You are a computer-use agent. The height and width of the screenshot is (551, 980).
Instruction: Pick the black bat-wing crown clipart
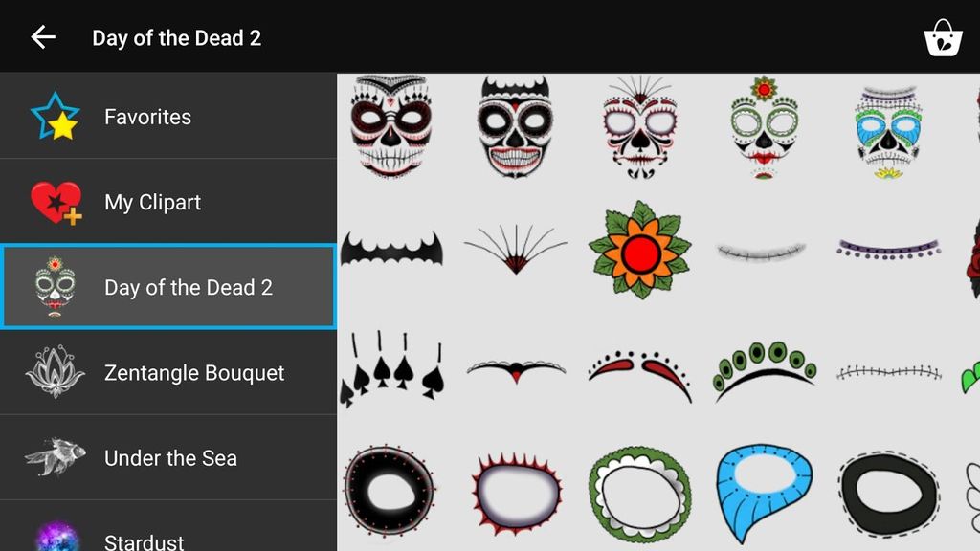[x=391, y=249]
